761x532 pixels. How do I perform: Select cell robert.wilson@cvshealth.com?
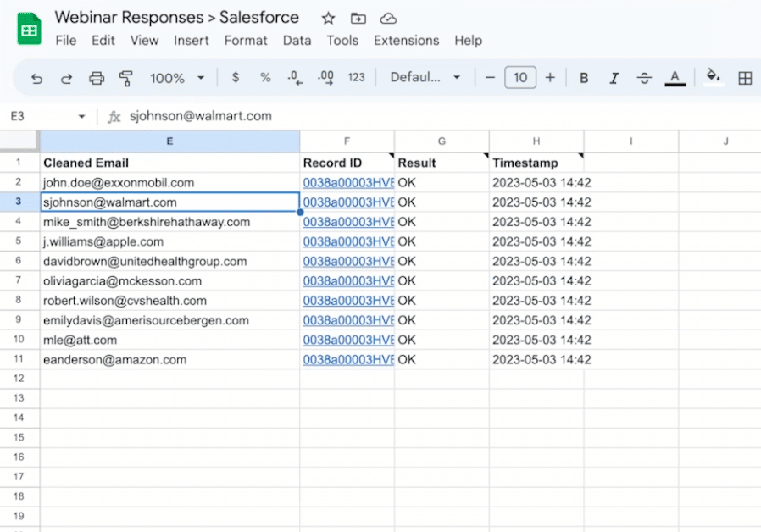click(x=169, y=301)
